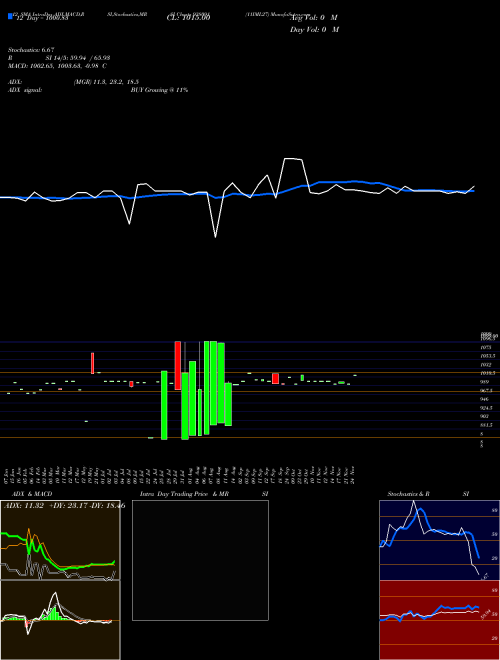
Task: Select the 'Stochastics: 6.67' reading
Action: coord(31,50)
